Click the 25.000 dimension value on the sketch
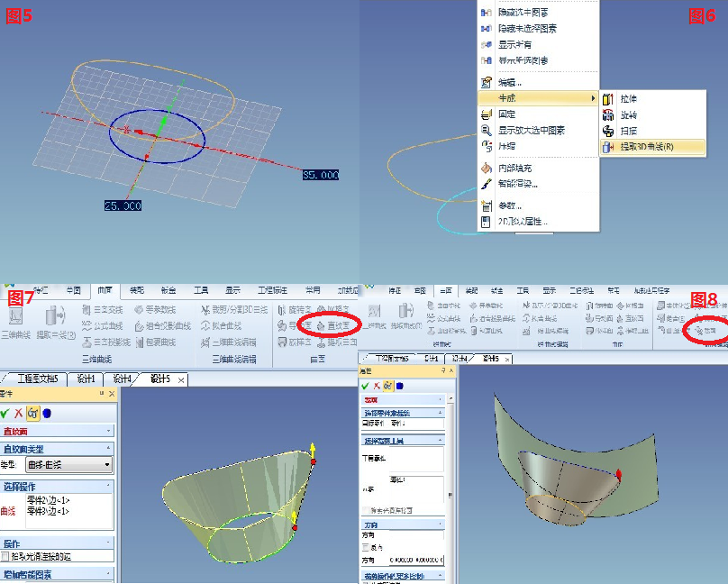This screenshot has height=584, width=728. (123, 205)
